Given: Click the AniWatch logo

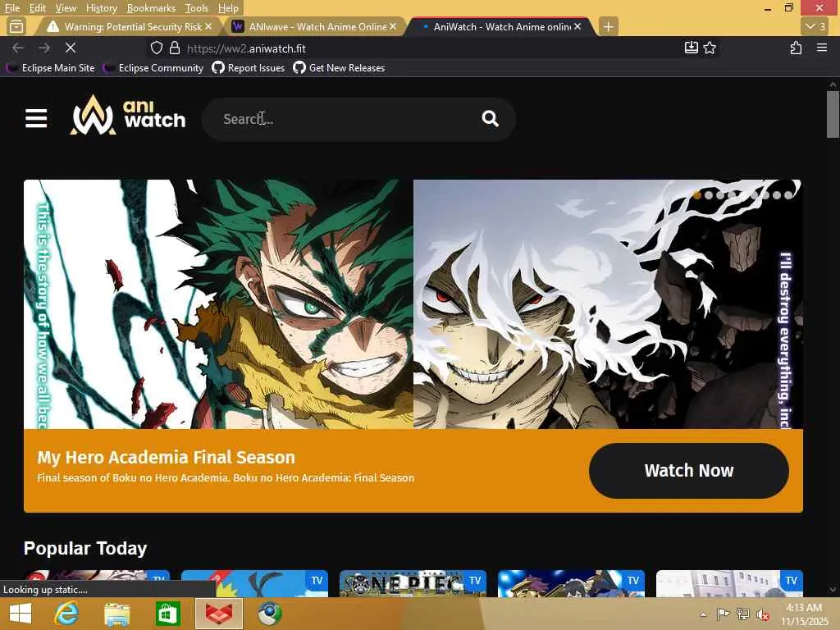Looking at the screenshot, I should click(127, 115).
